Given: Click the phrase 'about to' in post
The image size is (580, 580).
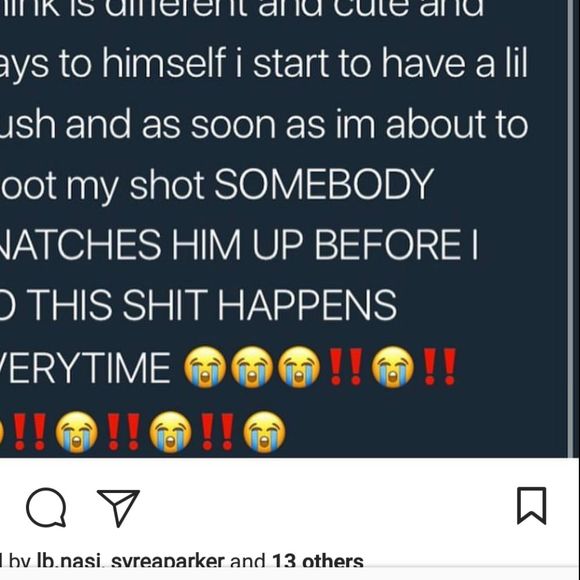Looking at the screenshot, I should pyautogui.click(x=457, y=124).
